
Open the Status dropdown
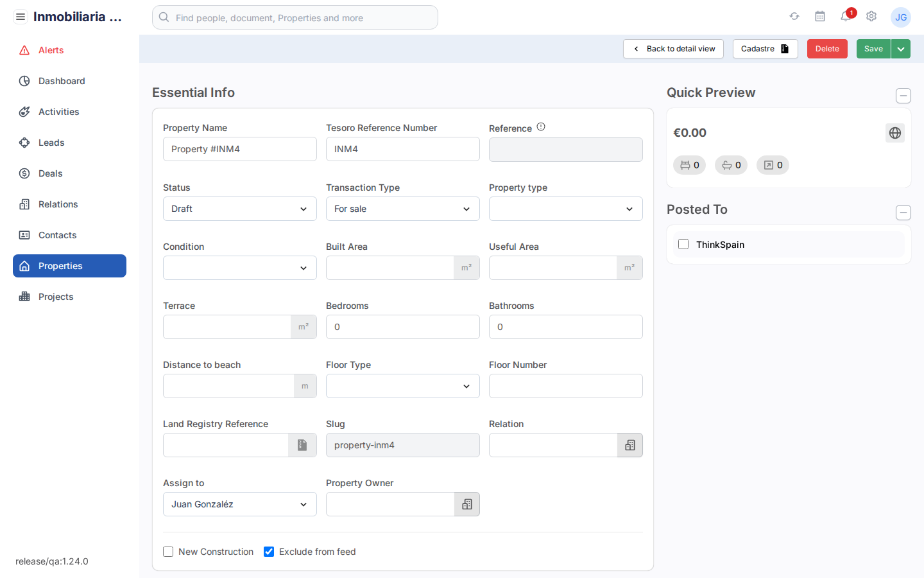(x=239, y=209)
